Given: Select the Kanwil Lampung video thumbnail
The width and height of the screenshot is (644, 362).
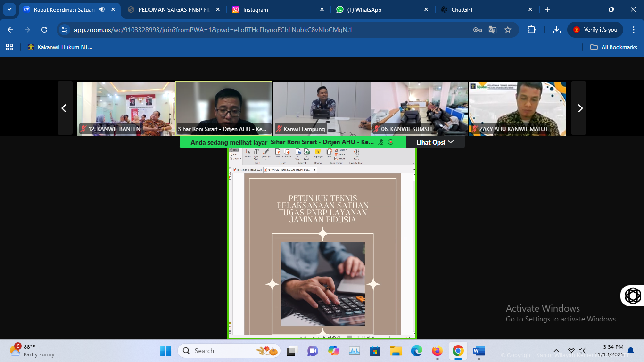Looking at the screenshot, I should pos(322,108).
